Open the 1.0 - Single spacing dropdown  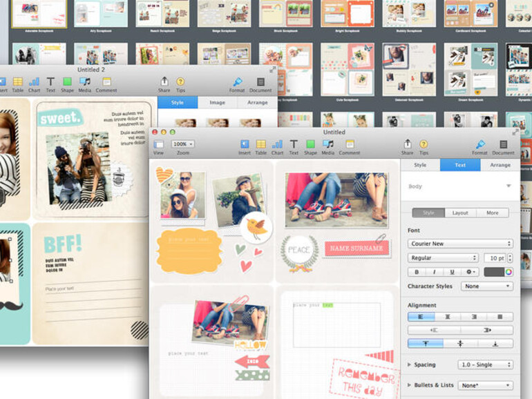pyautogui.click(x=486, y=364)
